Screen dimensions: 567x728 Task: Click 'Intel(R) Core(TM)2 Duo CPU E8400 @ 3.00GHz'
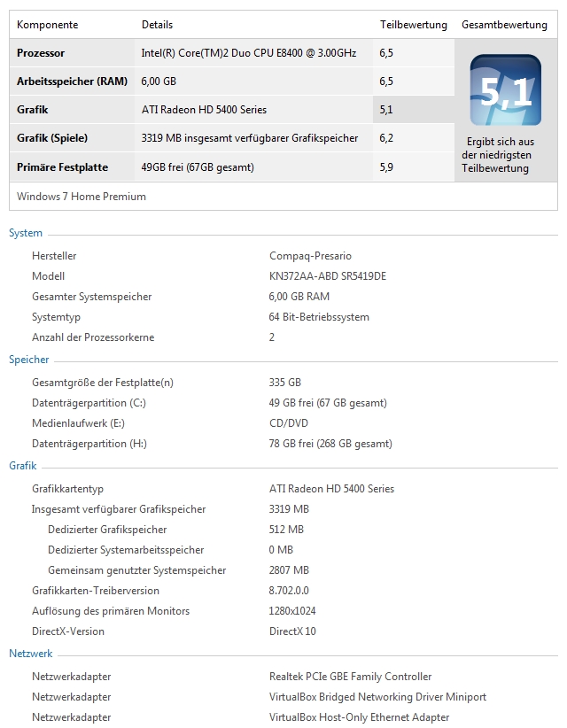click(248, 53)
